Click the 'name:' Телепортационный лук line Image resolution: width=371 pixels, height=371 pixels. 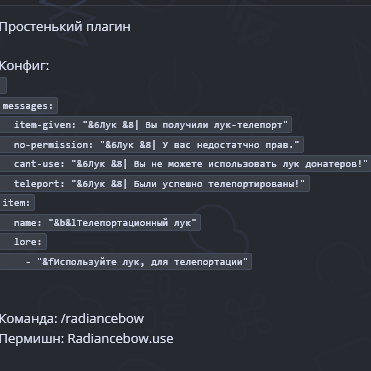point(100,222)
